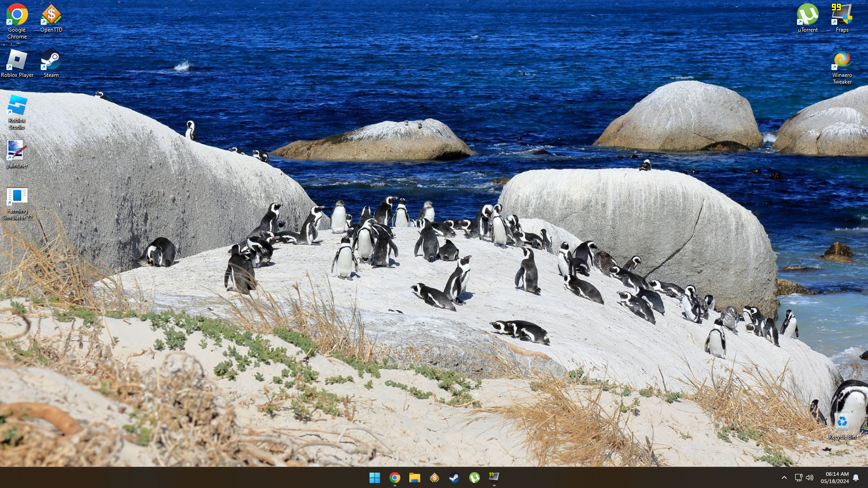Screen dimensions: 868x488
Task: Open Chrome from the taskbar
Action: pos(395,478)
